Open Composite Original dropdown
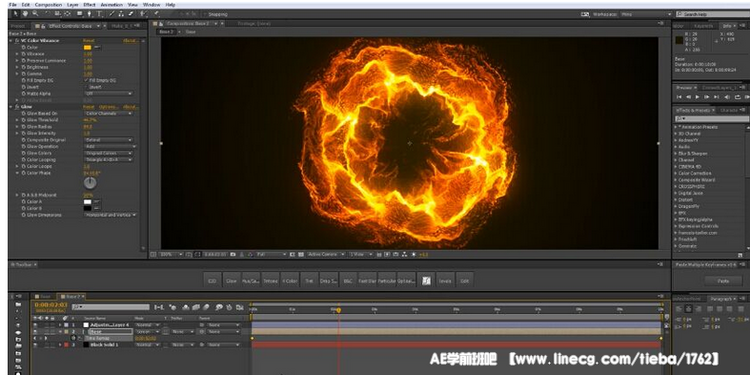Image resolution: width=750 pixels, height=375 pixels. click(x=108, y=140)
